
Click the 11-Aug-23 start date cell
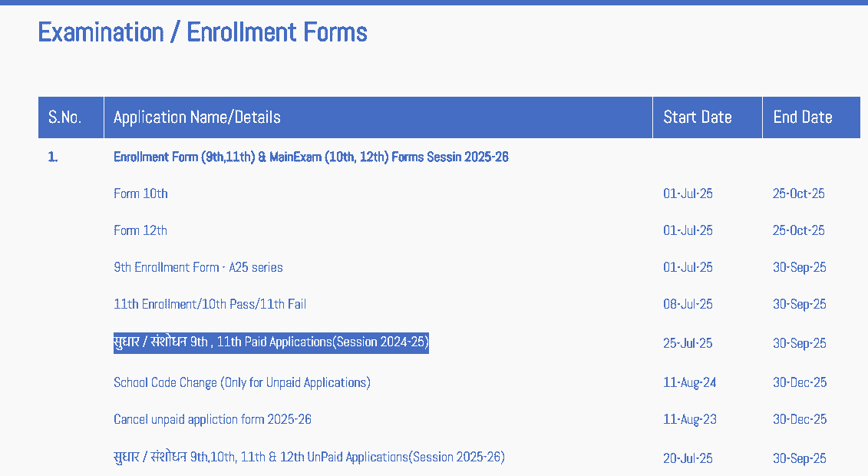click(689, 419)
